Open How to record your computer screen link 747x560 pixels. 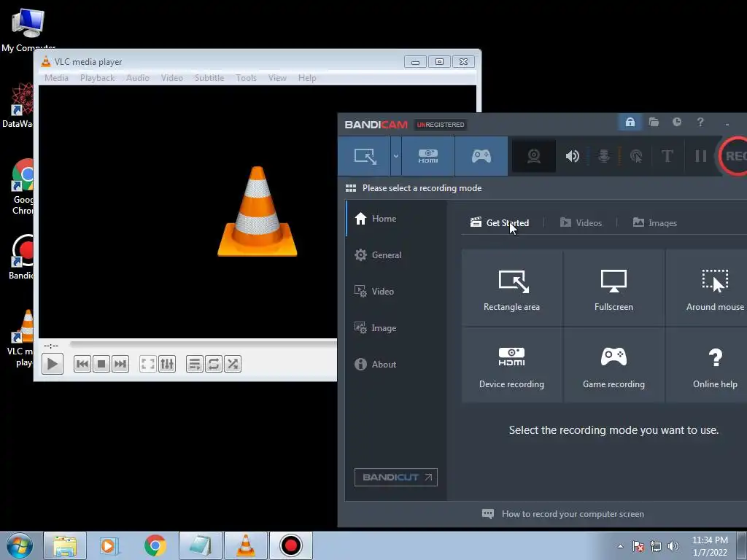[x=563, y=514]
